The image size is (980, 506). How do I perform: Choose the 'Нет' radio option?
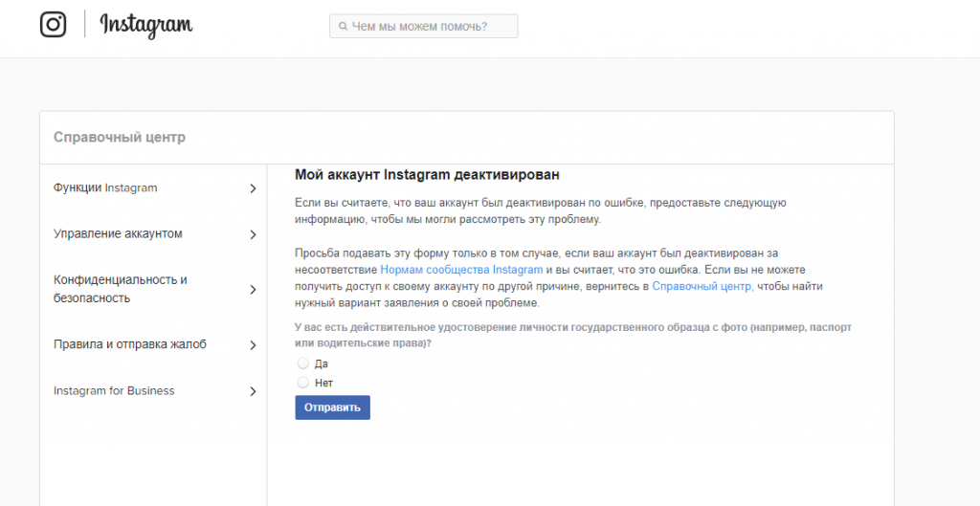(303, 383)
